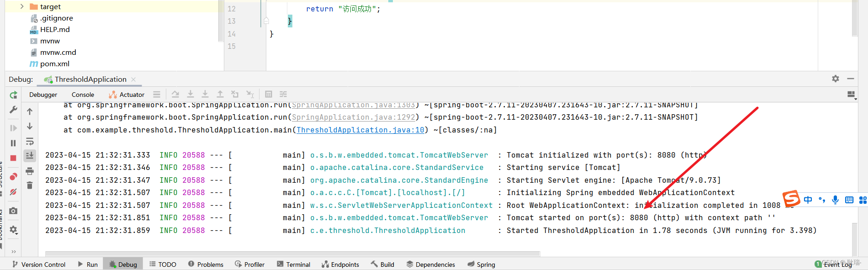The image size is (868, 270).
Task: Toggle scroll to end of console
Action: [30, 156]
